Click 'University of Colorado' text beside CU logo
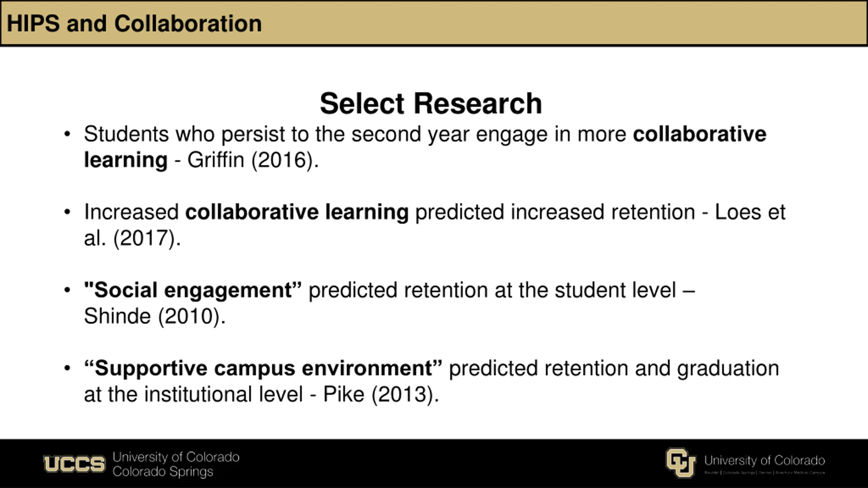The width and height of the screenshot is (868, 488). coord(765,460)
